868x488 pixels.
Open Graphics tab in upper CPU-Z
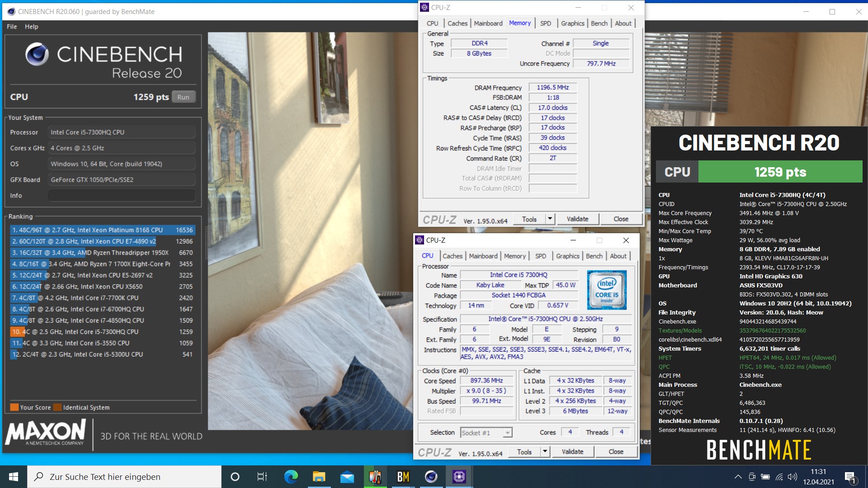(x=572, y=23)
